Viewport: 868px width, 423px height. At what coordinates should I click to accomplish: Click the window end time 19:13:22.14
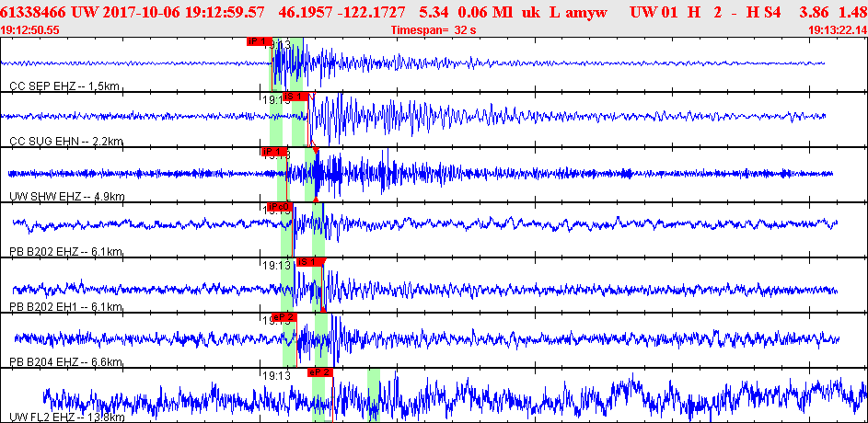tap(837, 29)
